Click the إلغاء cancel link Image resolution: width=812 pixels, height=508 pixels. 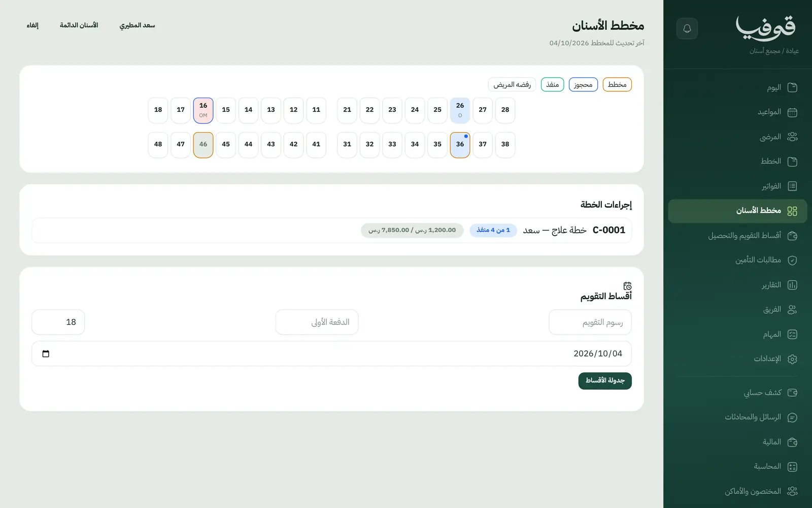[x=32, y=25]
